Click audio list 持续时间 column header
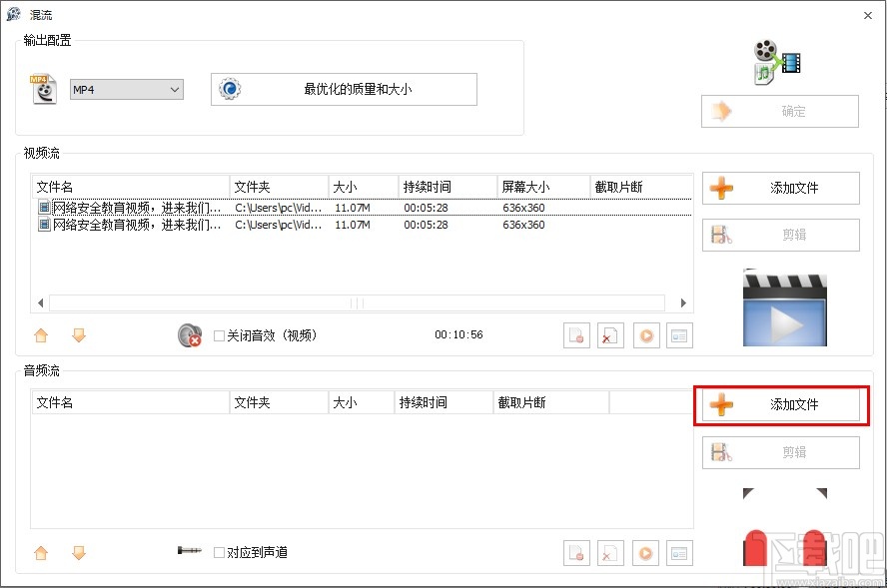The height and width of the screenshot is (588, 887). pos(443,402)
